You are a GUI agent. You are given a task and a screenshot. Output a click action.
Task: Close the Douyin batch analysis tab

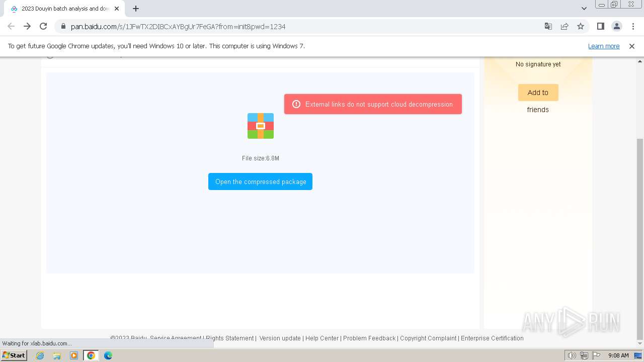(x=117, y=9)
